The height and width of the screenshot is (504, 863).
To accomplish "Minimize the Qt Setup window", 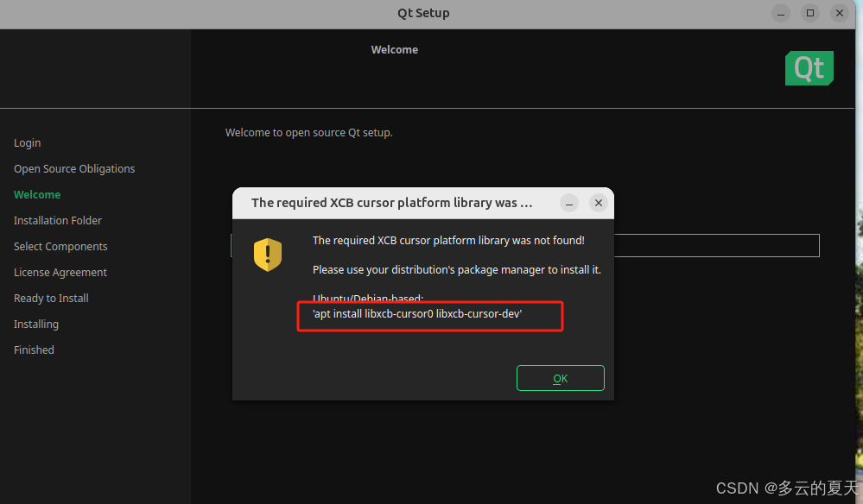I will 780,13.
